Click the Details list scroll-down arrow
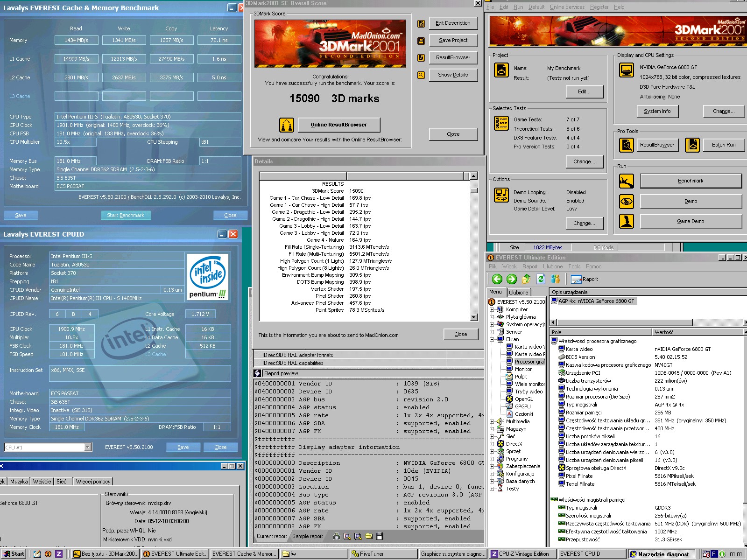This screenshot has width=747, height=560. [474, 317]
